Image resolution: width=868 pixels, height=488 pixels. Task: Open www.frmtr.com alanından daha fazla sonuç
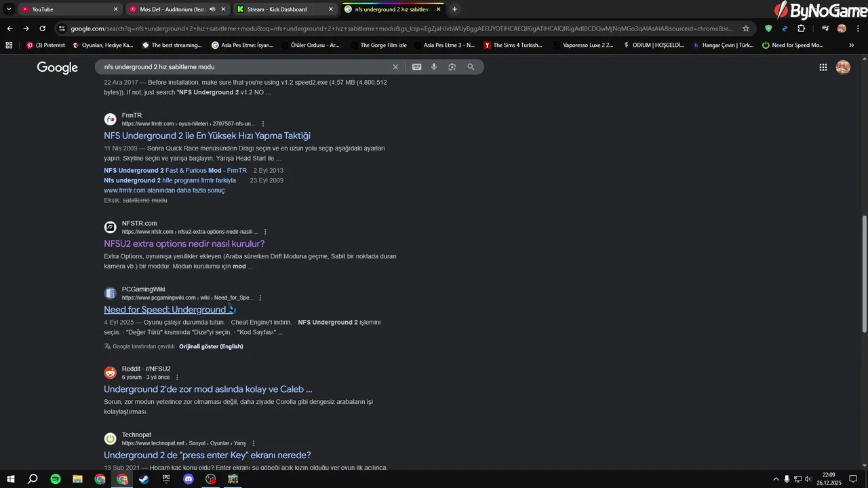coord(164,190)
